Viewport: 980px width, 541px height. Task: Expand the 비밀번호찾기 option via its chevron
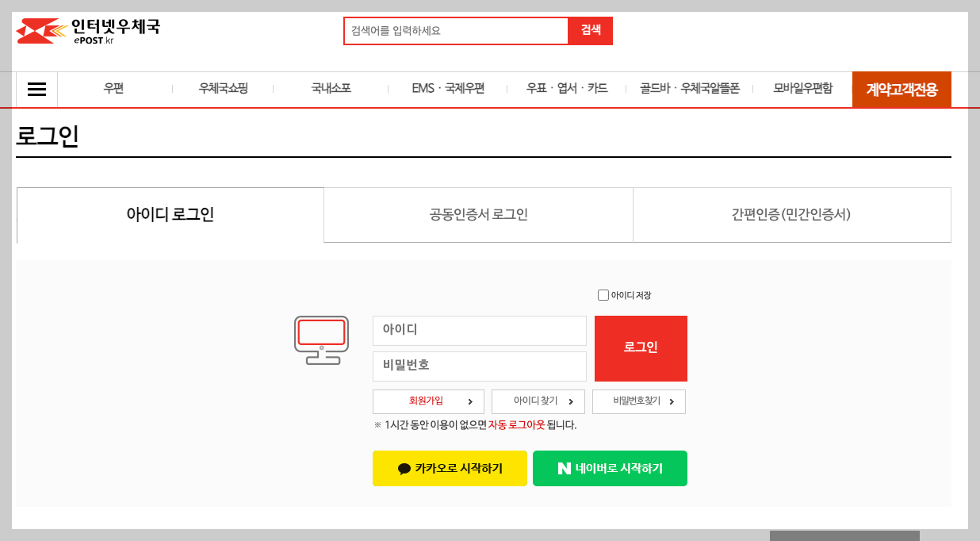tap(672, 401)
